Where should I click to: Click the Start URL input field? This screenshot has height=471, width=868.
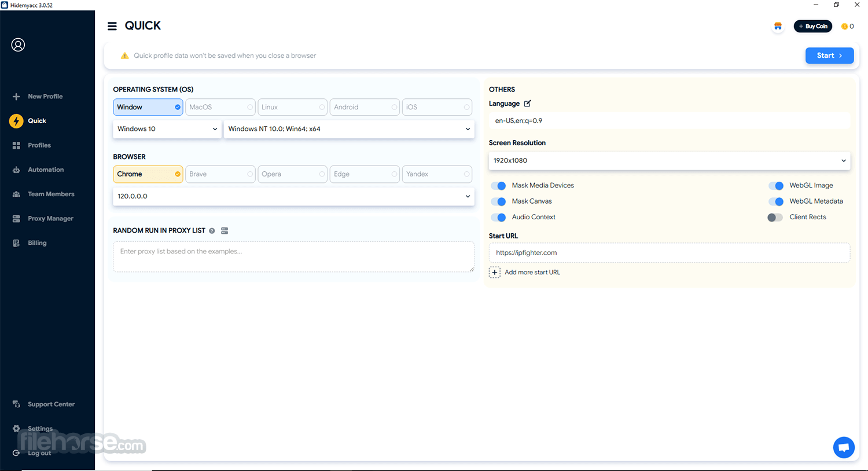[670, 253]
